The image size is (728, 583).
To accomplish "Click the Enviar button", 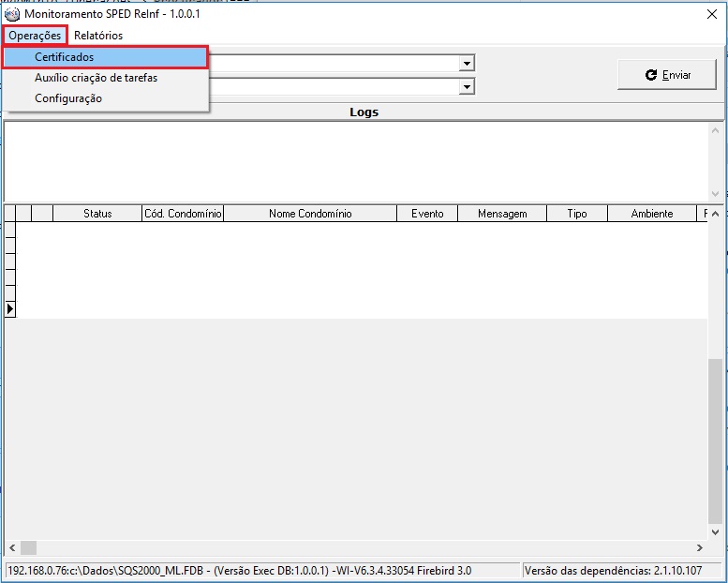I will 667,74.
